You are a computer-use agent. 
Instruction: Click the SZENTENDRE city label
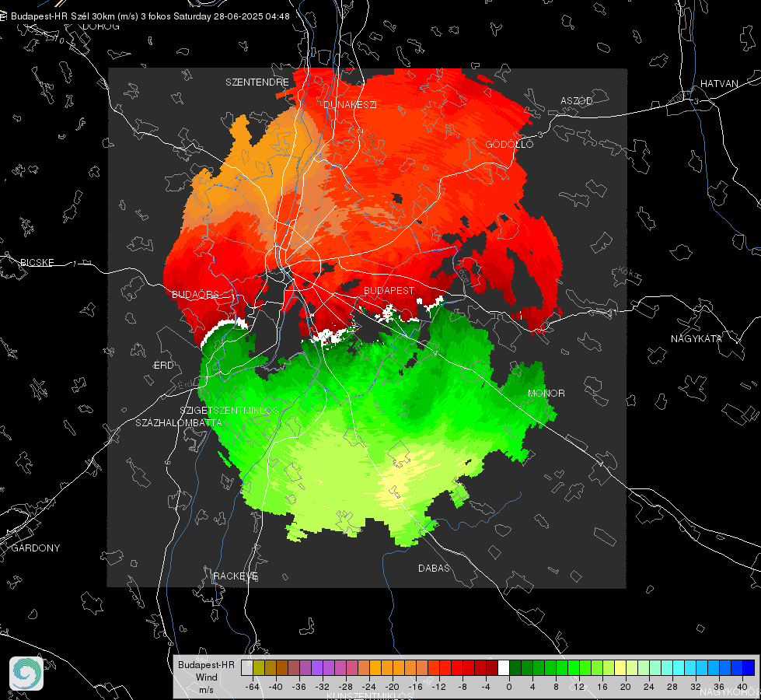point(257,82)
